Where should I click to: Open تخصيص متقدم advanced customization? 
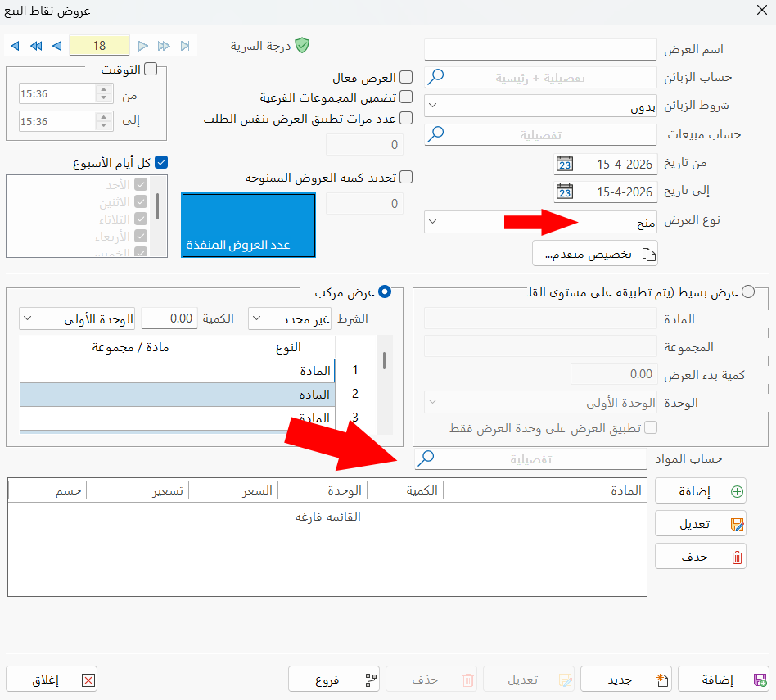[595, 254]
